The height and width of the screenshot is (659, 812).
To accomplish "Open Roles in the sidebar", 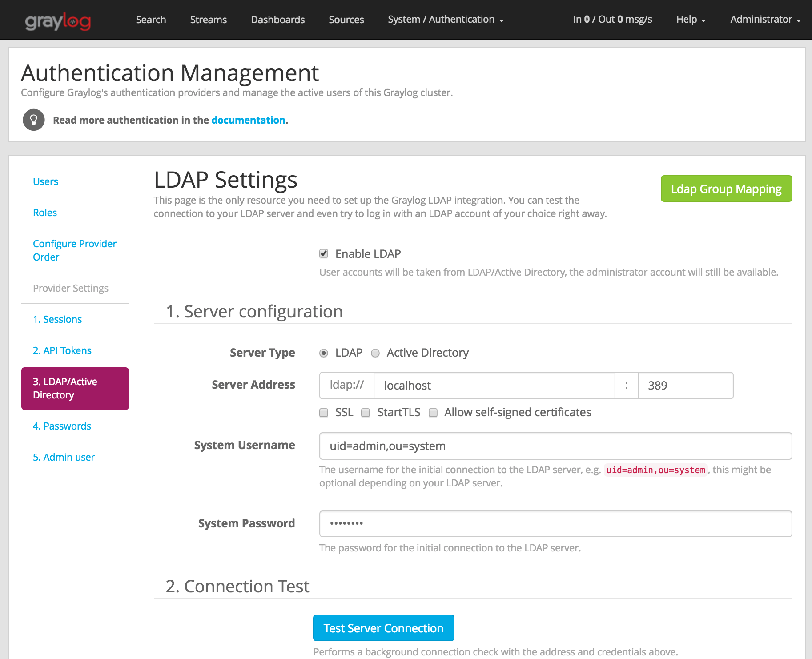I will (45, 213).
